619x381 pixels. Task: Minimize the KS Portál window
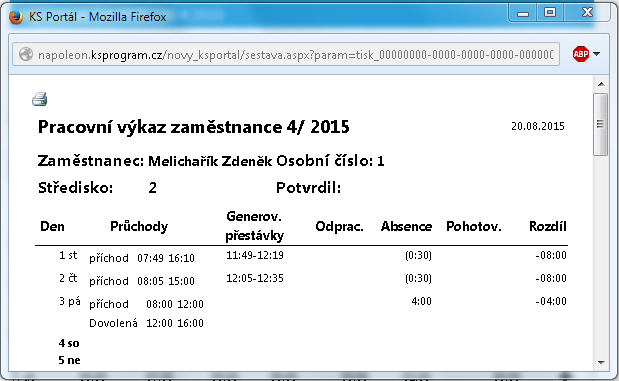tap(523, 13)
